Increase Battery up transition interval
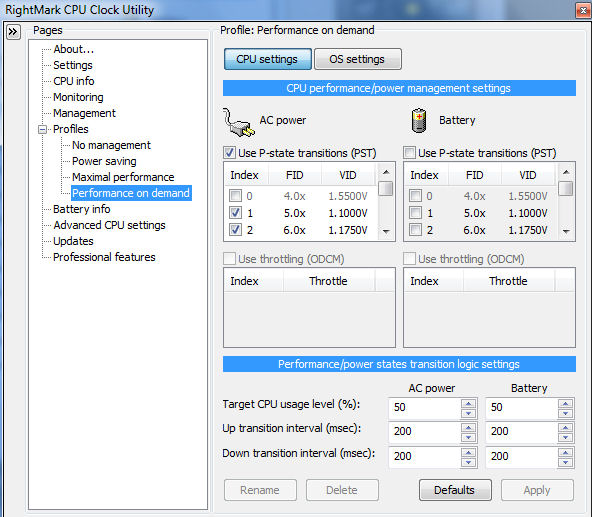Screen dimensions: 592x517 pyautogui.click(x=566, y=427)
